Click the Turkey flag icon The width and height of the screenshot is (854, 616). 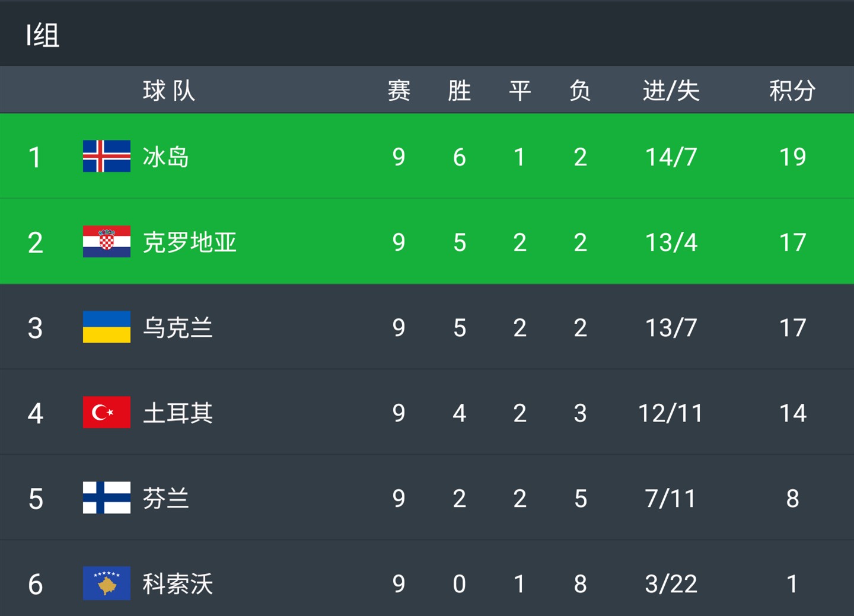[106, 413]
